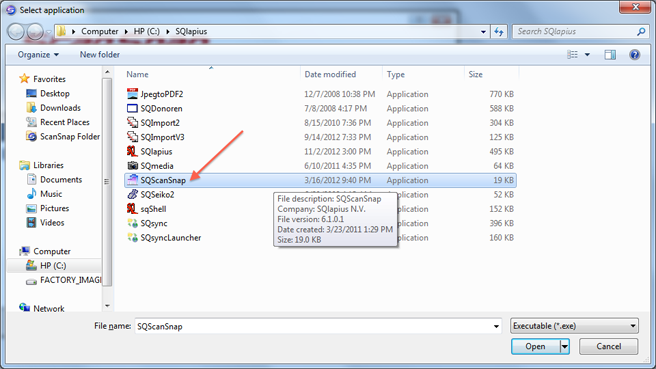This screenshot has height=369, width=656.
Task: Click the SQmedia camera icon
Action: pyautogui.click(x=132, y=166)
